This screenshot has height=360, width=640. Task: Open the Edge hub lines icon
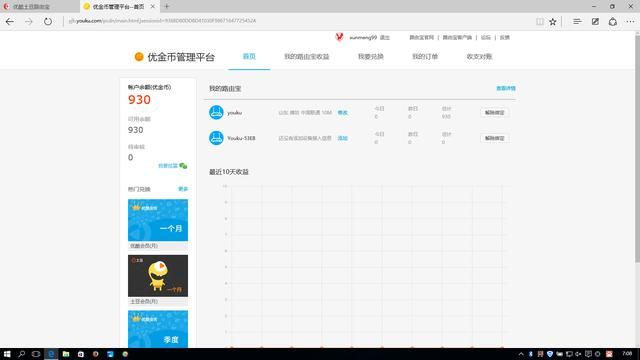pos(577,22)
